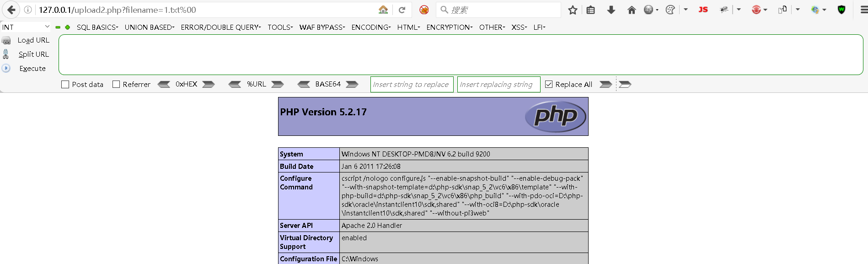Open the WAF BYPASS menu
868x264 pixels.
click(322, 27)
